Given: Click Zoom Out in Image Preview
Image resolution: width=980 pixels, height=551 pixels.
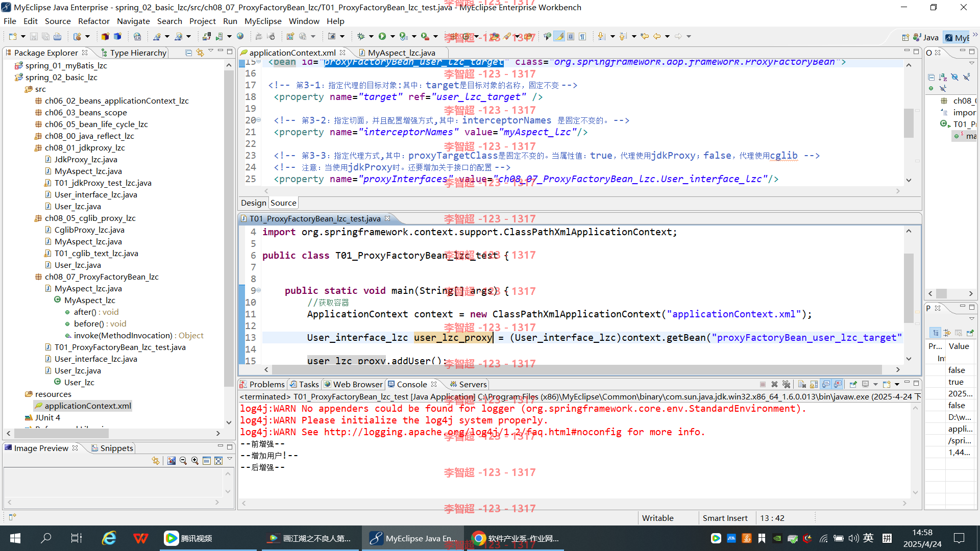Looking at the screenshot, I should [x=183, y=461].
